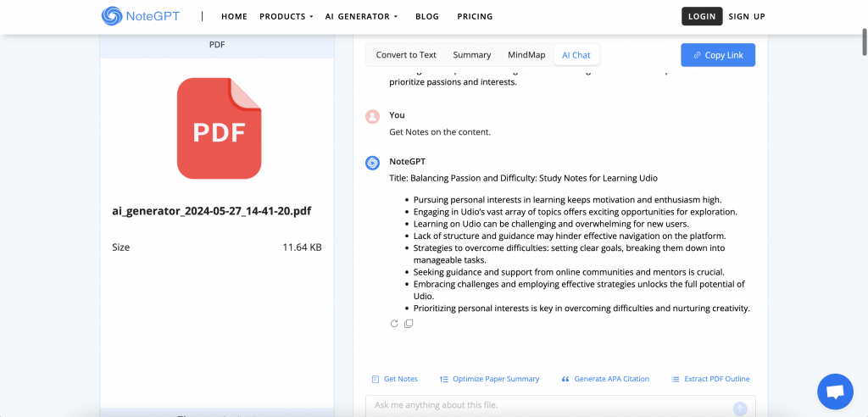Click the 'Title: Balancing Passion and Difficulty' line
868x417 pixels.
524,178
